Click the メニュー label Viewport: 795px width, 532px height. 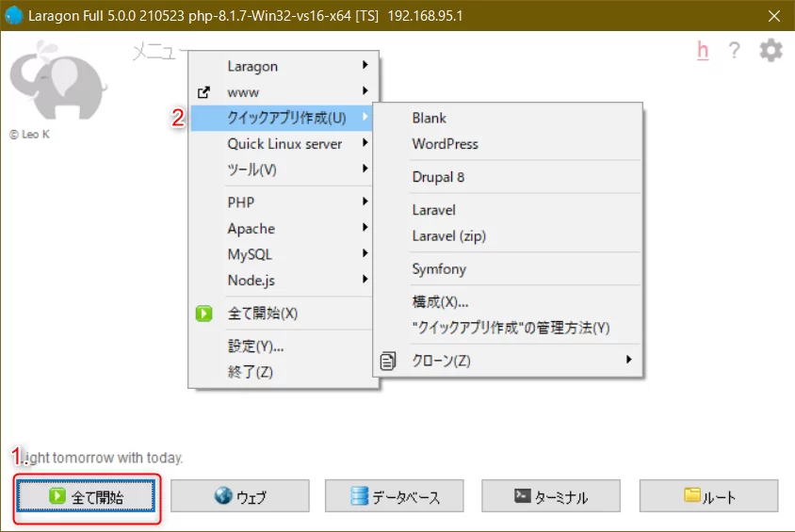click(x=158, y=51)
